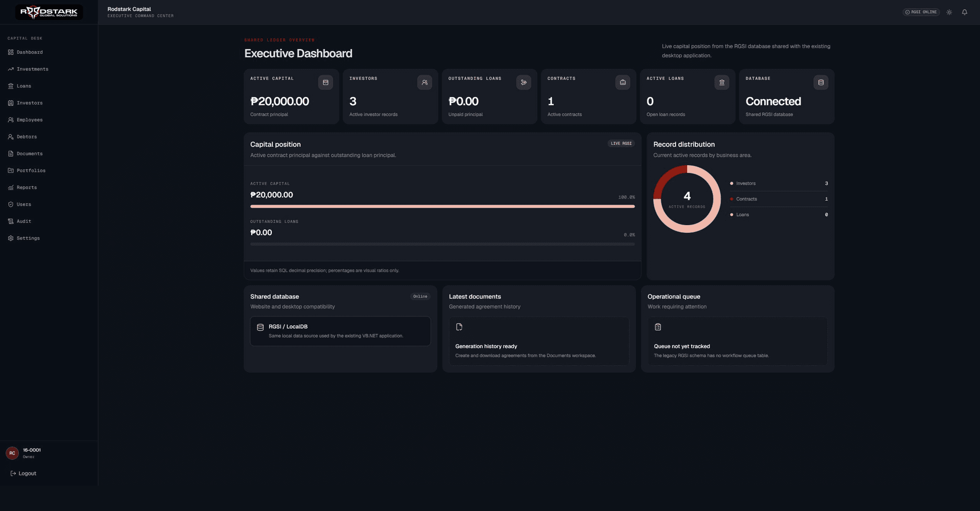Click the Outstanding Loans progress bar

coord(443,244)
